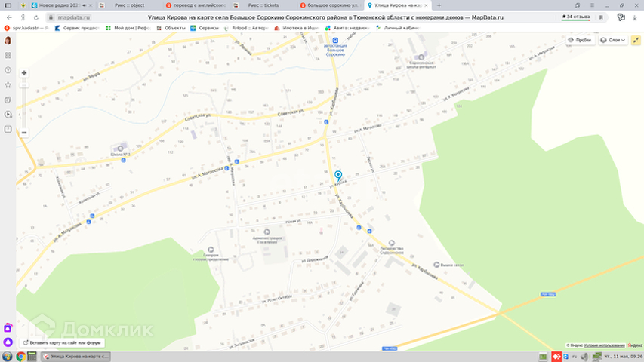Select the Вышка связи marker
The width and height of the screenshot is (644, 362).
pos(436,265)
